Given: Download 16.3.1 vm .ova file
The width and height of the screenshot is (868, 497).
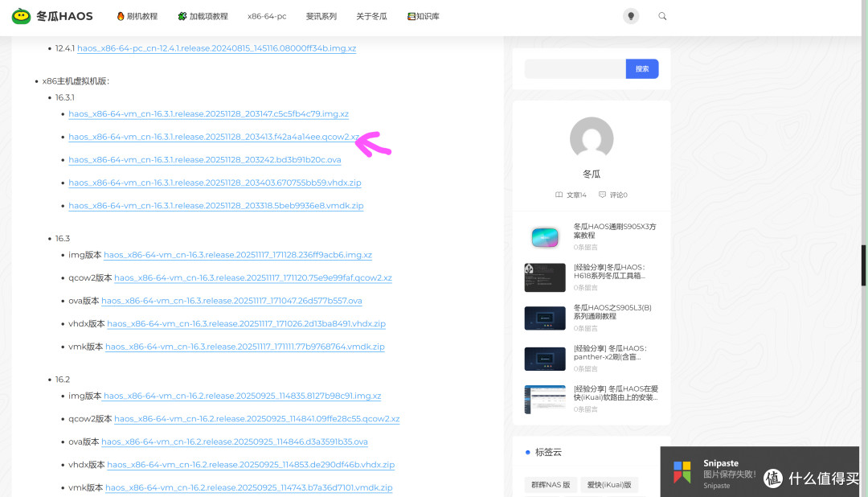Looking at the screenshot, I should pyautogui.click(x=205, y=159).
